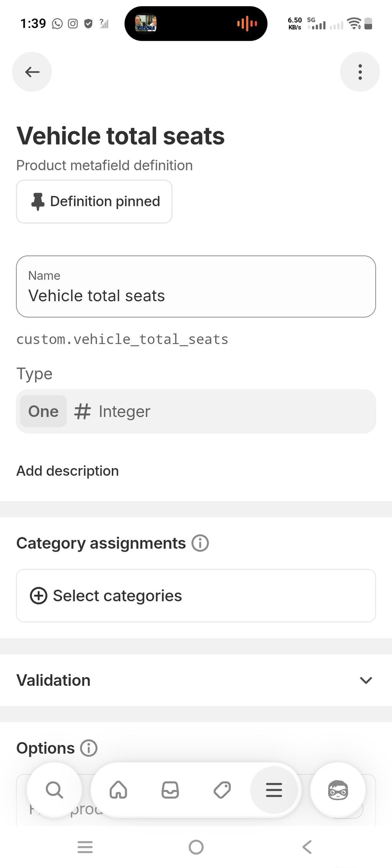Open the three-dot overflow menu
The image size is (392, 868).
360,72
